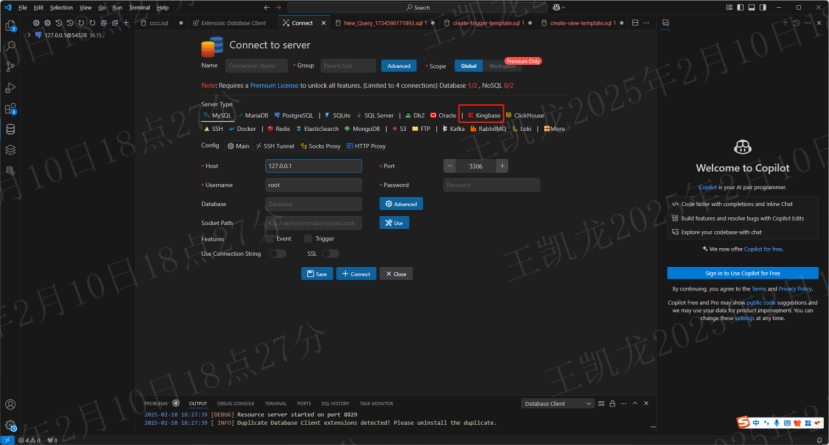Open the Premium License link
829x445 pixels.
coord(274,85)
